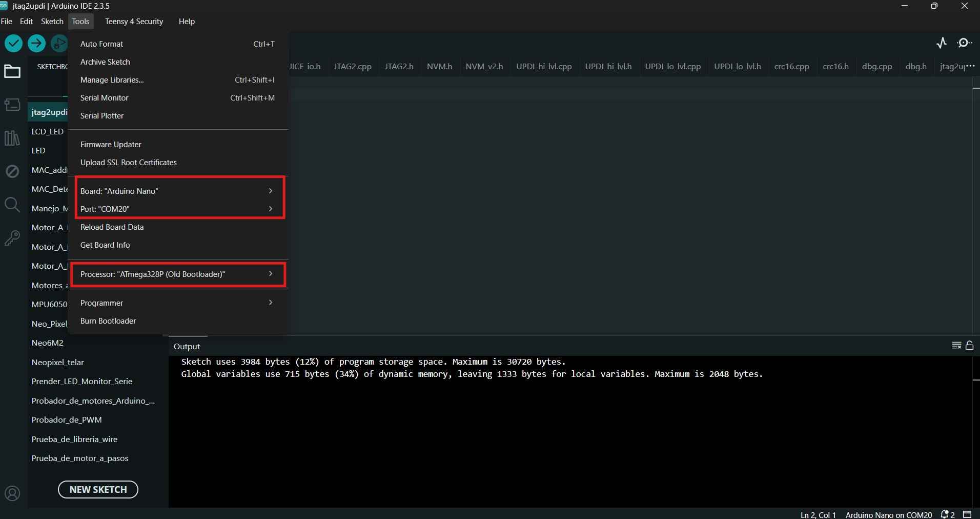Expand the Port "COM20" submenu

click(x=177, y=209)
